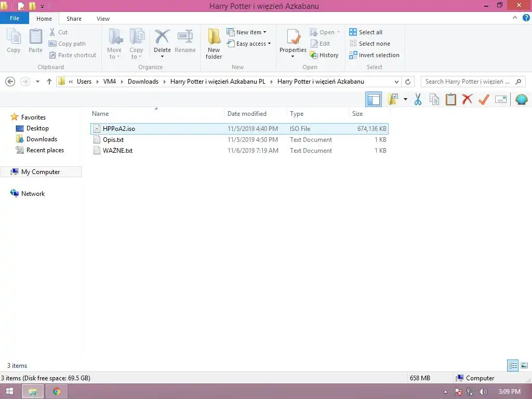Select My Computer in navigation pane

pos(41,171)
